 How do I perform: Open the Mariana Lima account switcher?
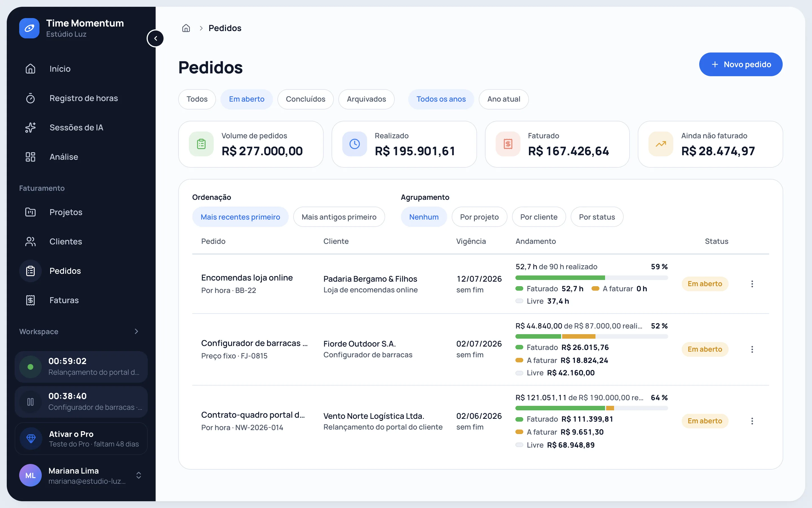(x=81, y=476)
